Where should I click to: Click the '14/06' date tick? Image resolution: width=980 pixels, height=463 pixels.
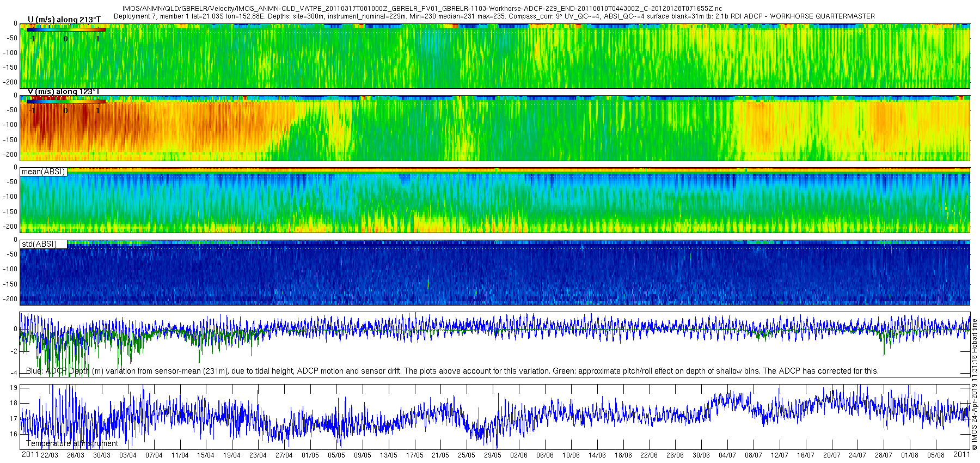click(x=597, y=455)
